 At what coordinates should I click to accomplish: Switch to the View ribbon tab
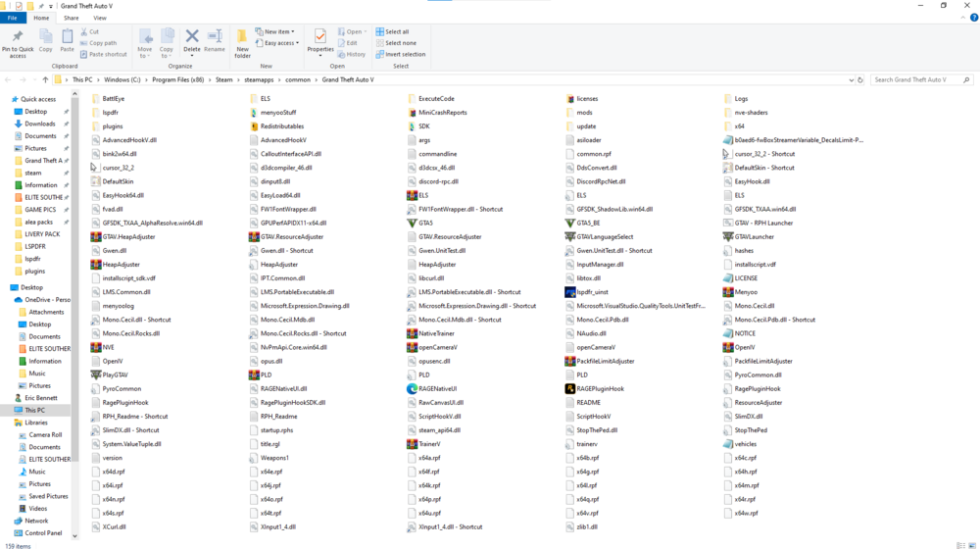tap(100, 18)
